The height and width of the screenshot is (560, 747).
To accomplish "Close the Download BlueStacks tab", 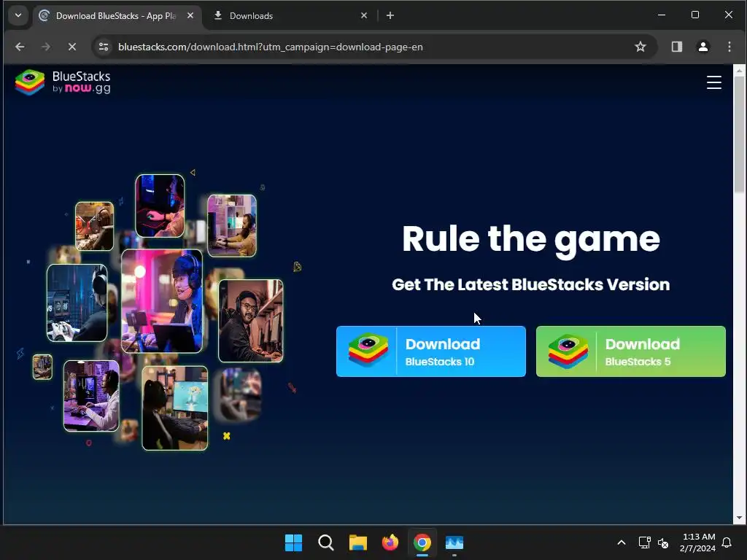I will tap(190, 16).
